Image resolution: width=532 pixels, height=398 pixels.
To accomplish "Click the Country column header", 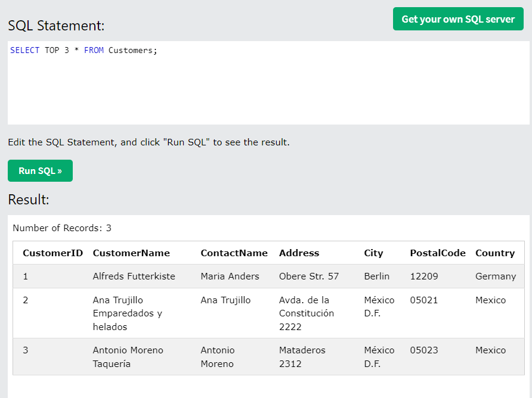I will [495, 253].
